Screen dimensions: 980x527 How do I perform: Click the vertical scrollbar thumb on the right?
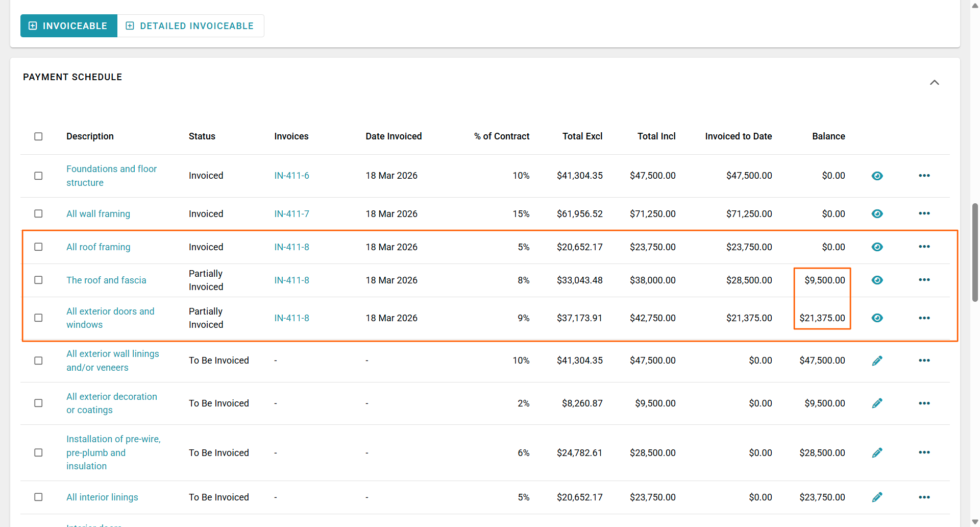point(975,252)
